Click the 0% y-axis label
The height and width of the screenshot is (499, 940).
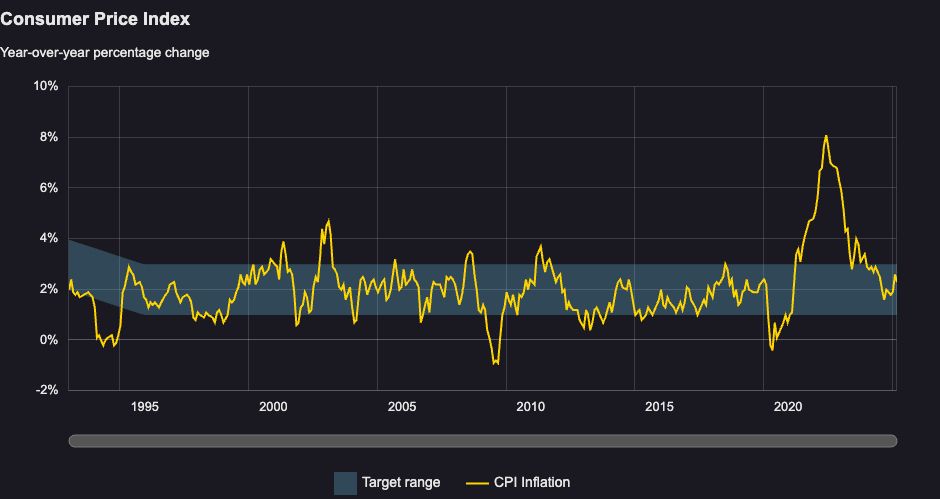pos(49,340)
